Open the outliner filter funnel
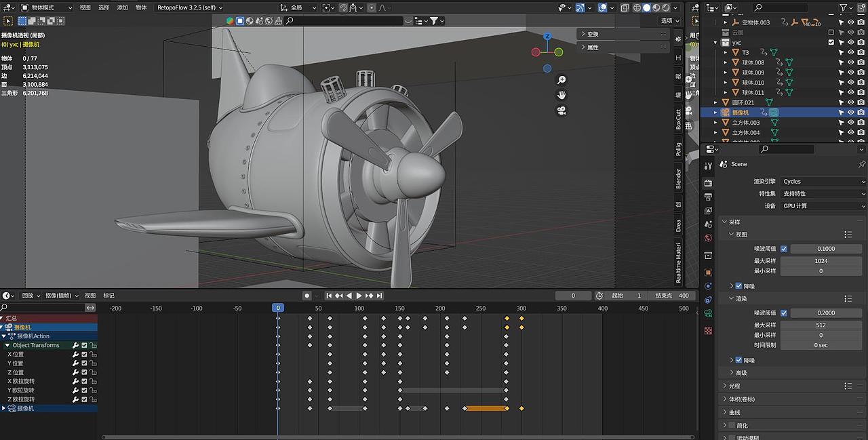The width and height of the screenshot is (868, 440). click(843, 7)
